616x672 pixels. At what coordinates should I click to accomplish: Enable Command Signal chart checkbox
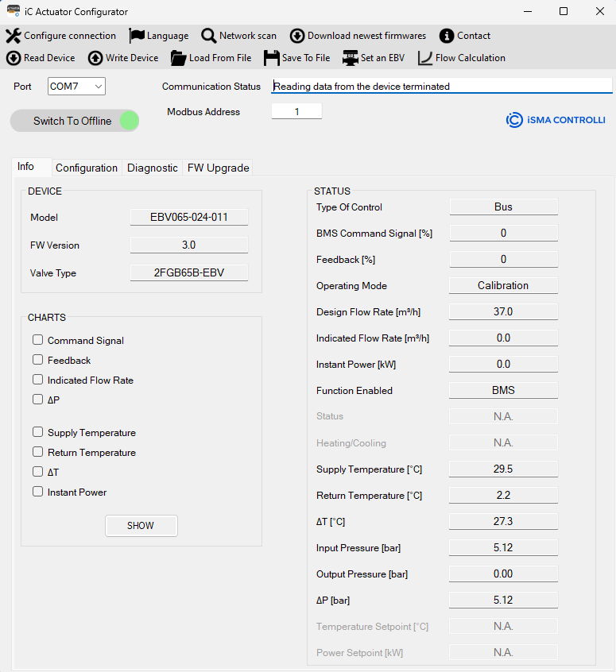[37, 340]
